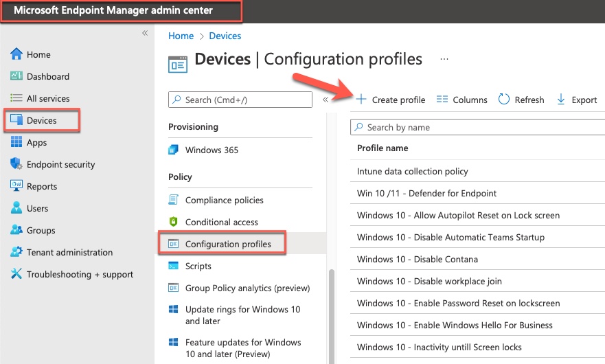Click the plus icon for Create profile
This screenshot has width=605, height=364.
pyautogui.click(x=361, y=99)
